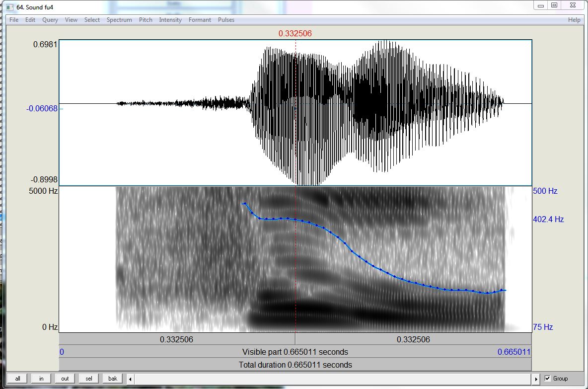Play the left 0.332506 segment bar
This screenshot has height=389, width=588.
pos(177,339)
